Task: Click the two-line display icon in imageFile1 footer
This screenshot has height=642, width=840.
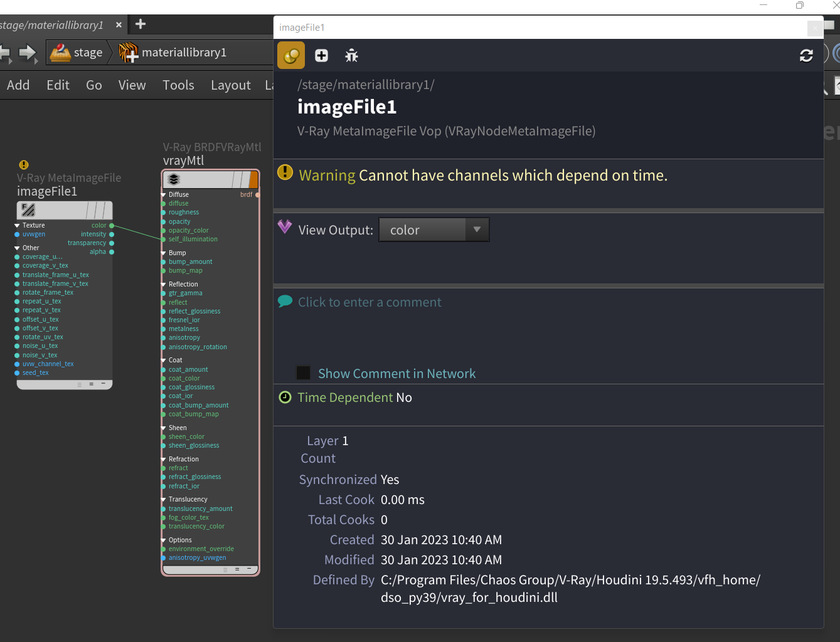Action: (x=92, y=384)
